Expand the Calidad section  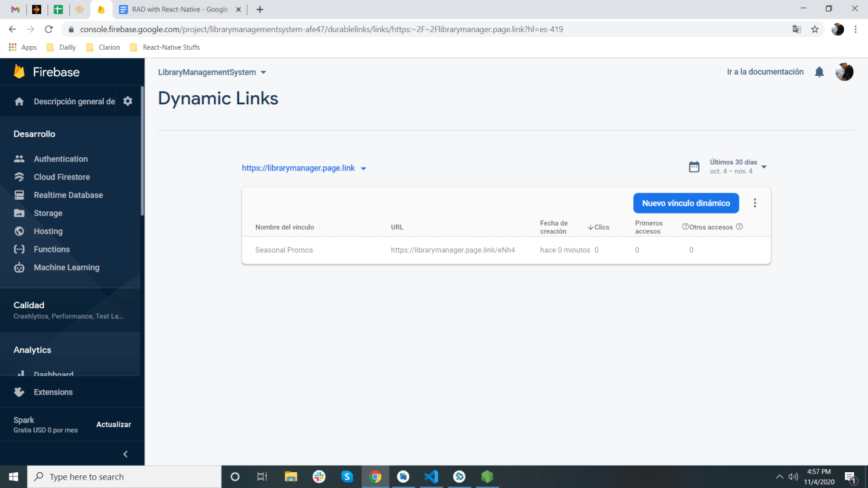70,310
